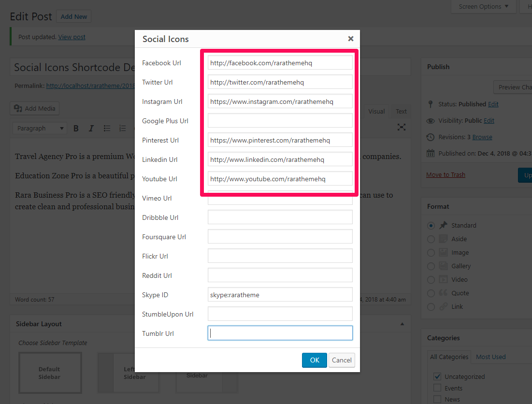Switch to the Visual editor tab
Viewport: 532px width, 404px height.
pos(376,111)
